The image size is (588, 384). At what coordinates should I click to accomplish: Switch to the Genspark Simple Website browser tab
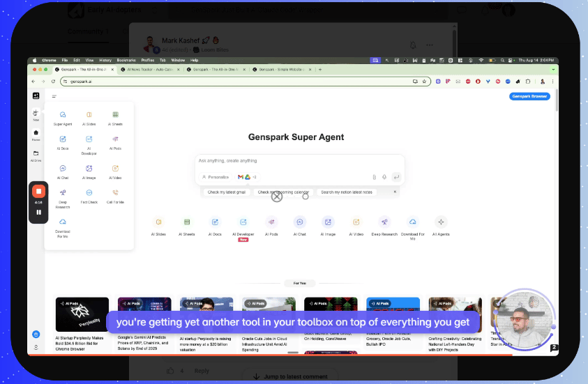pos(282,69)
